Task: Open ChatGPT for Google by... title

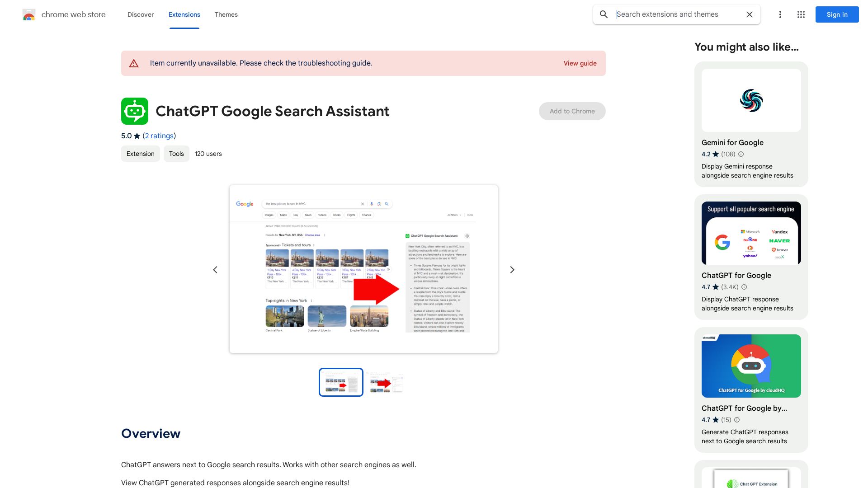Action: pos(744,408)
